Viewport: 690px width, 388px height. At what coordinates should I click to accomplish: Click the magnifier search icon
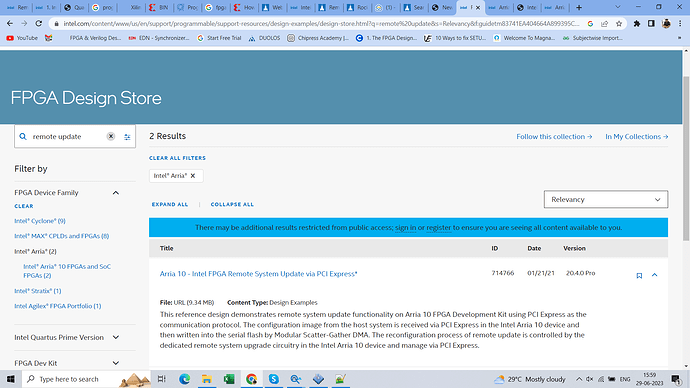coord(23,136)
